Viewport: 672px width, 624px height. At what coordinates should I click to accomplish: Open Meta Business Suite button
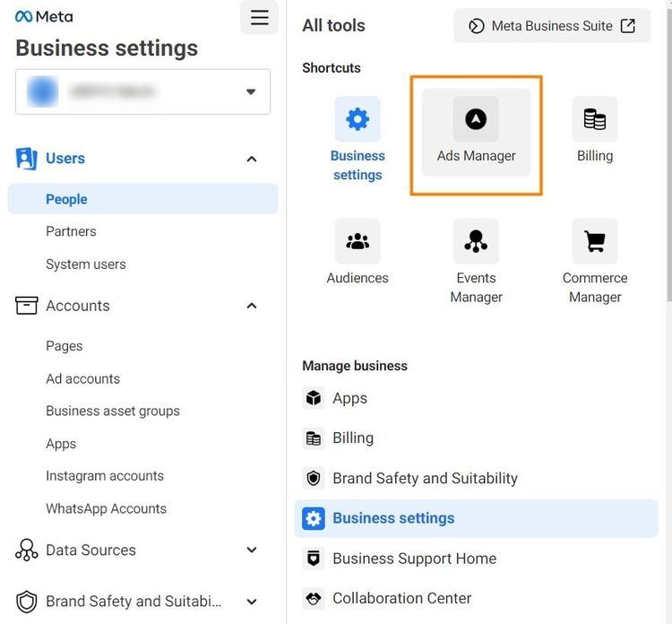coord(552,26)
